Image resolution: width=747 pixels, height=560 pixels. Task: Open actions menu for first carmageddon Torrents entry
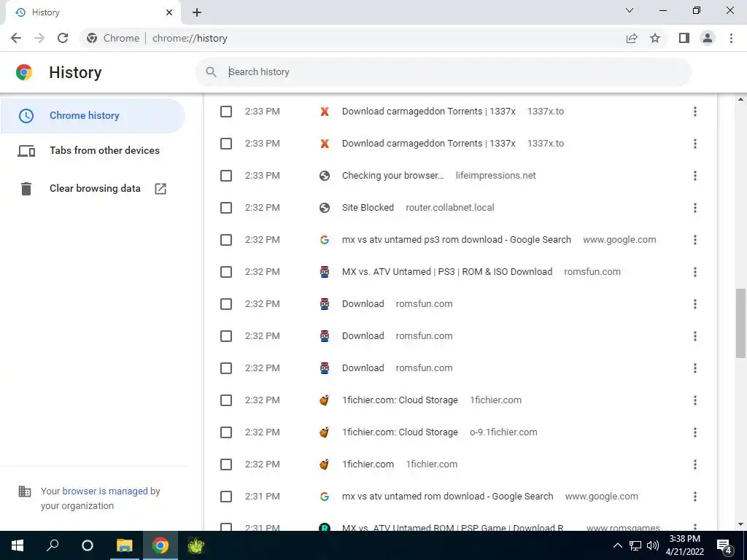[x=695, y=112]
